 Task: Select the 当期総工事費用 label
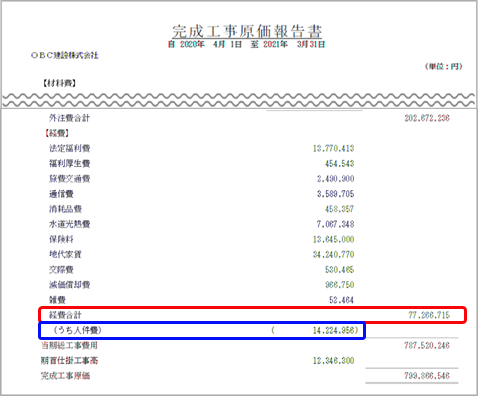(69, 345)
